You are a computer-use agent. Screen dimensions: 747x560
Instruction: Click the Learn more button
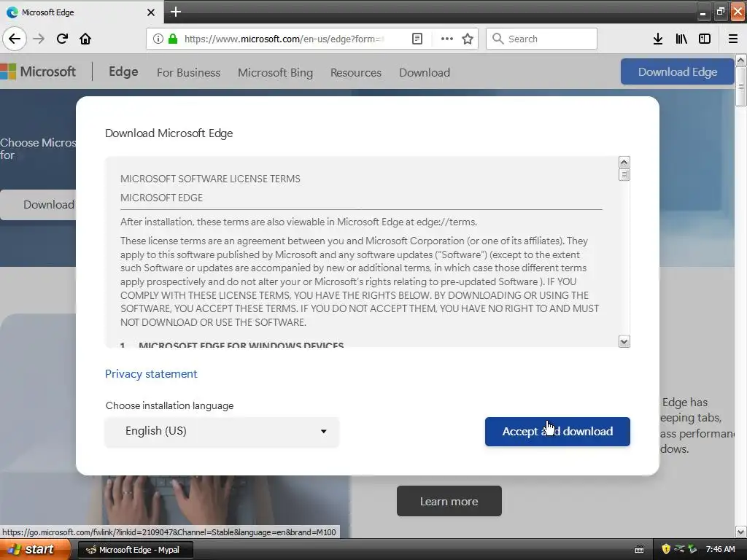449,501
